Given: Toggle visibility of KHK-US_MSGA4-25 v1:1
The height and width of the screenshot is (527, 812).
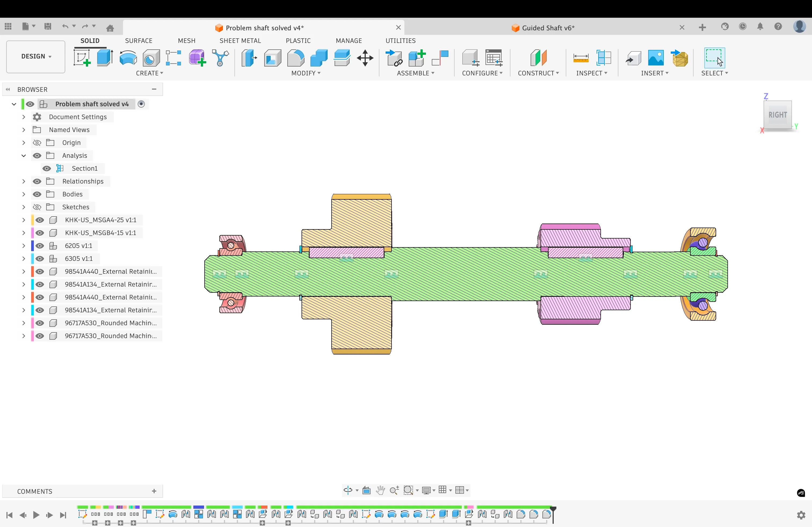Looking at the screenshot, I should click(39, 220).
